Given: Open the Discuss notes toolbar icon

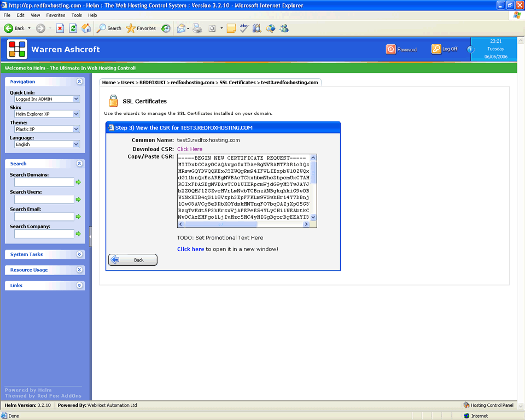Looking at the screenshot, I should click(x=231, y=28).
